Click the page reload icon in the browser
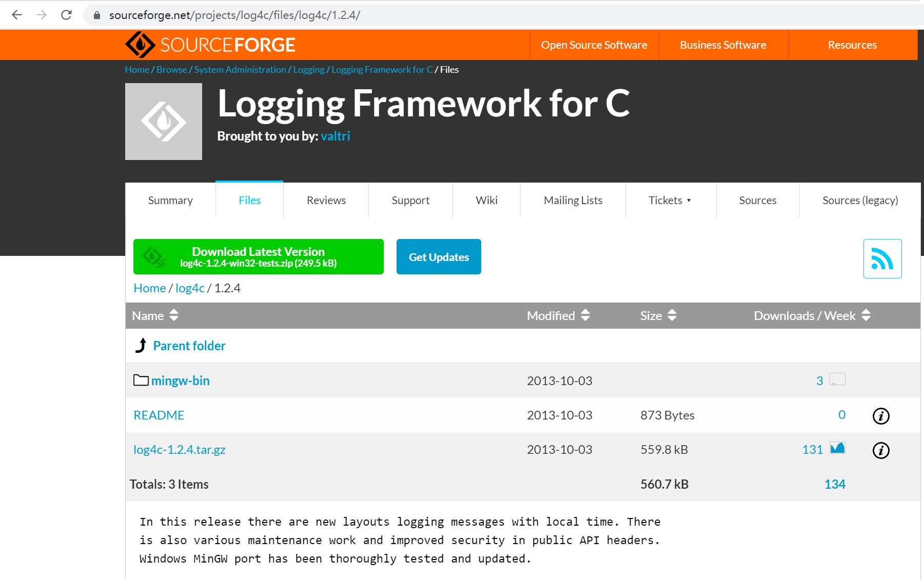924x580 pixels. pos(67,15)
